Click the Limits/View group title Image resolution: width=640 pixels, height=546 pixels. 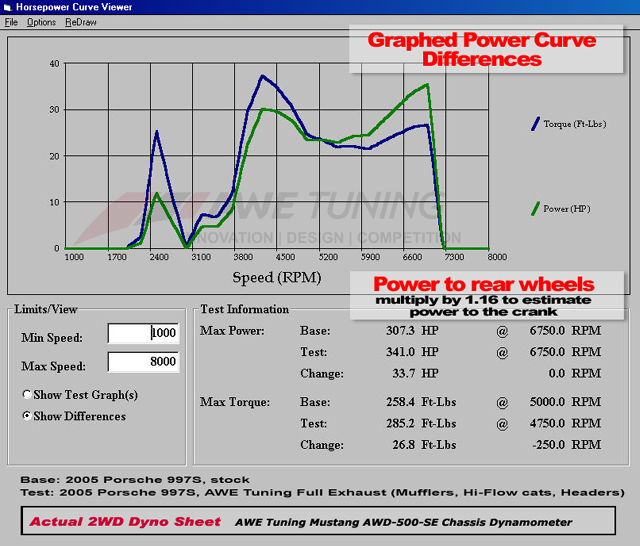[x=46, y=309]
